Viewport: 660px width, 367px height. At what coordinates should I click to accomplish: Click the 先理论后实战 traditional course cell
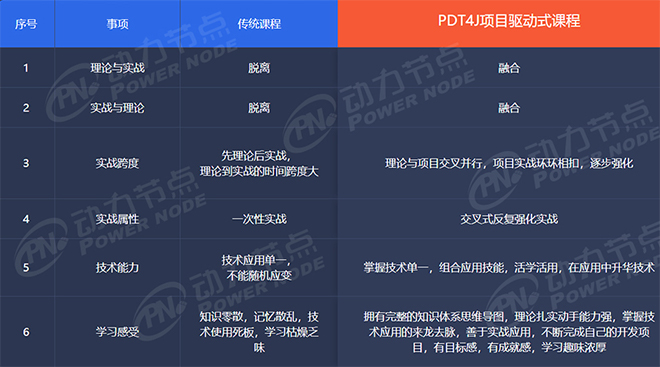tap(259, 163)
